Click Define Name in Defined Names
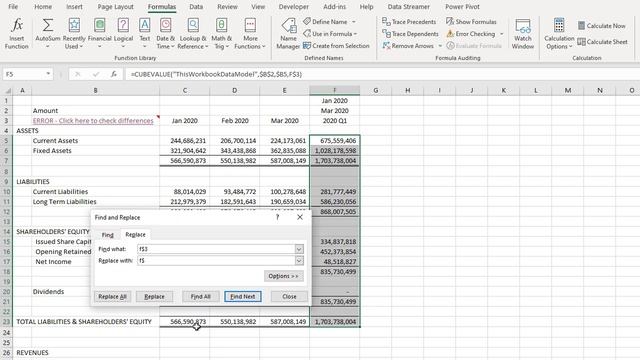 (x=325, y=22)
